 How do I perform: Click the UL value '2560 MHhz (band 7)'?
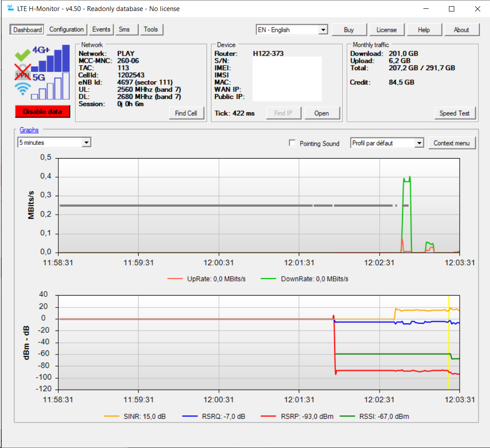pos(149,90)
